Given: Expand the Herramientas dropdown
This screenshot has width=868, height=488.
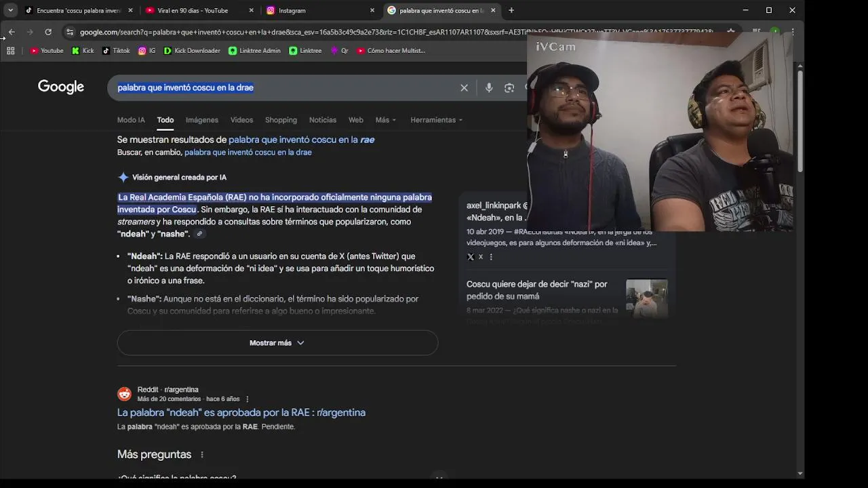Looking at the screenshot, I should pos(437,120).
